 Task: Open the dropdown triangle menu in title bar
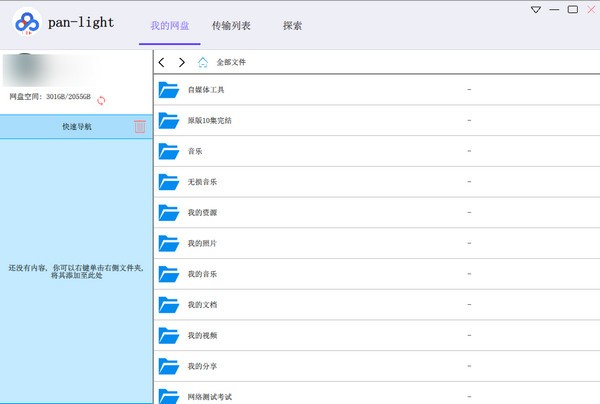coord(536,9)
